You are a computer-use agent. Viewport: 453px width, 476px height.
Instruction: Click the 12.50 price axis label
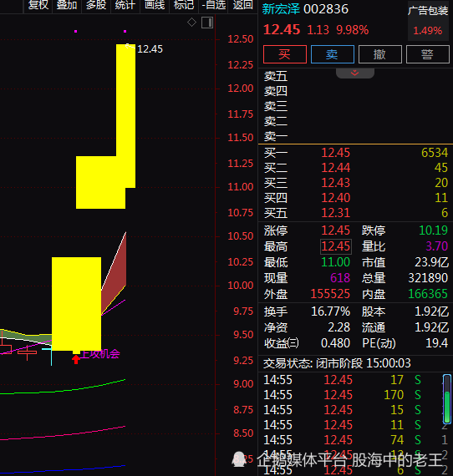[241, 39]
